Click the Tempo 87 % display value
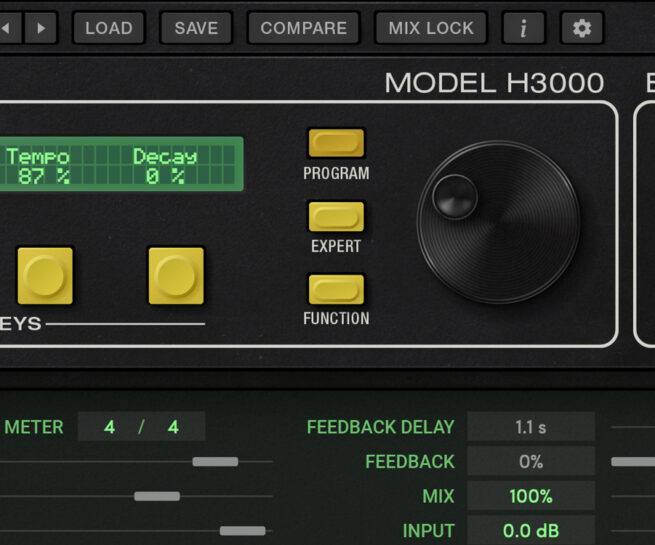Image resolution: width=655 pixels, height=545 pixels. (43, 176)
